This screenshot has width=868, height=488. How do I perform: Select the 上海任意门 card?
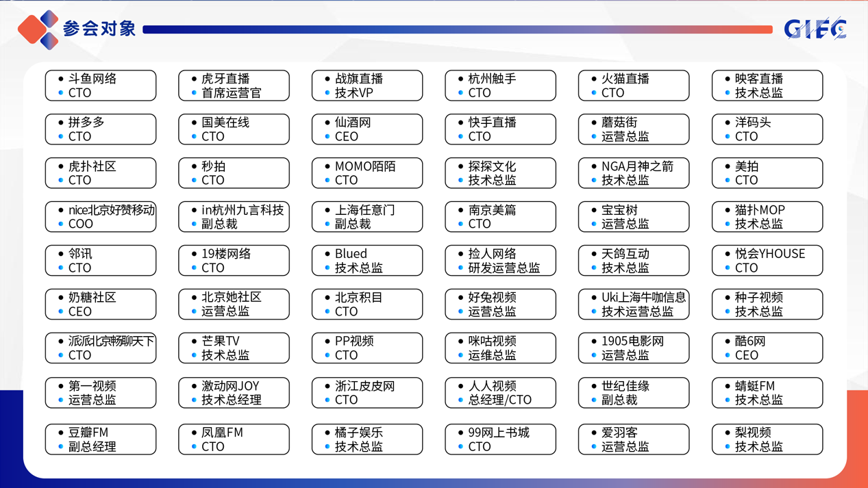367,217
